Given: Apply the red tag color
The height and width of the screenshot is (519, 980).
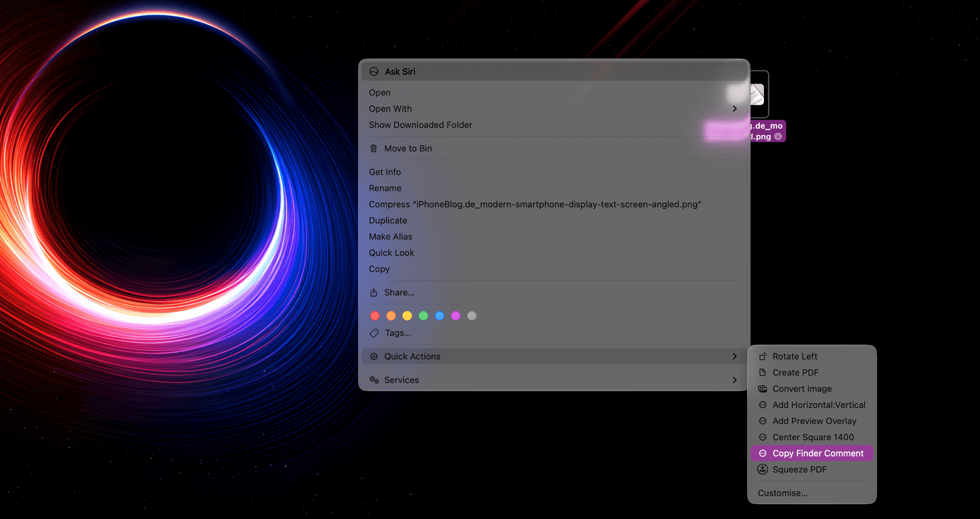Looking at the screenshot, I should [375, 316].
